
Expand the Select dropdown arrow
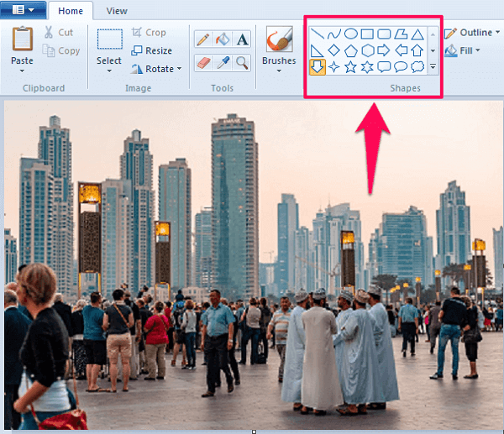pyautogui.click(x=109, y=71)
